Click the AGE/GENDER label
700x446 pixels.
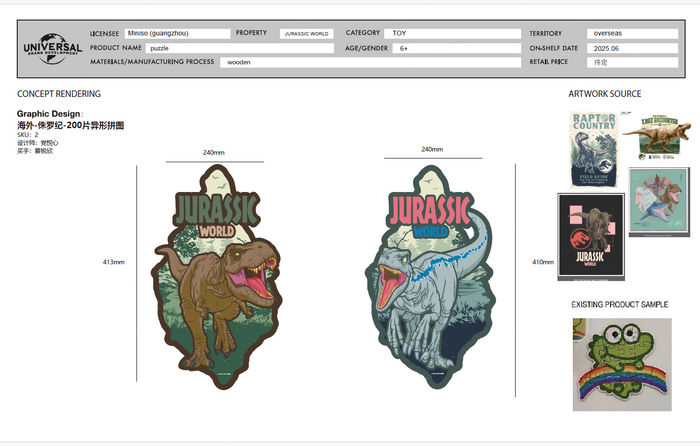click(x=366, y=48)
